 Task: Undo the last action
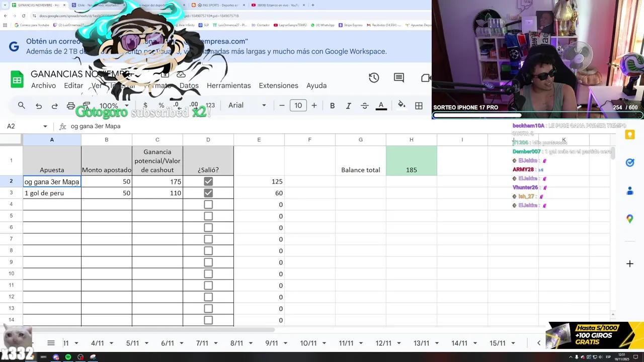[x=39, y=106]
